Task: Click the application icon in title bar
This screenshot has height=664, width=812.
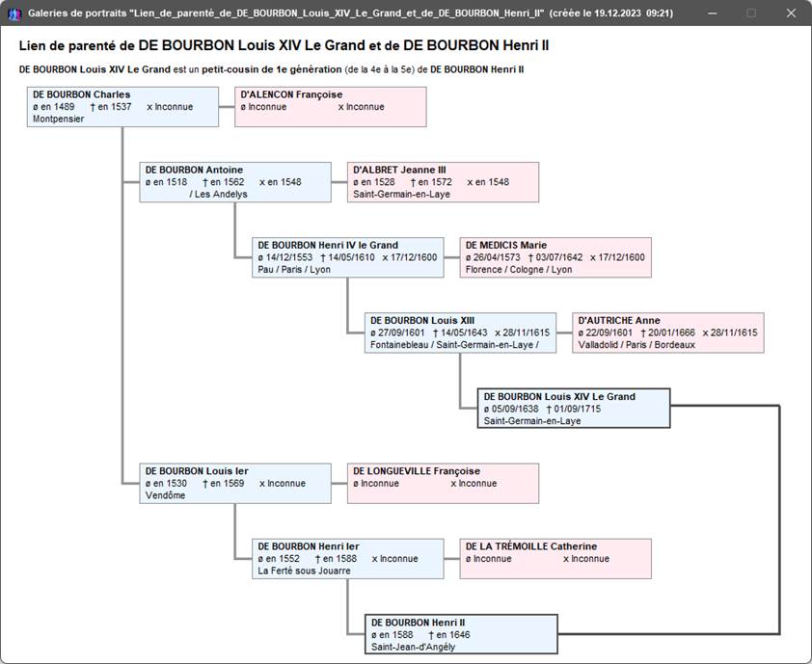Action: (14, 13)
